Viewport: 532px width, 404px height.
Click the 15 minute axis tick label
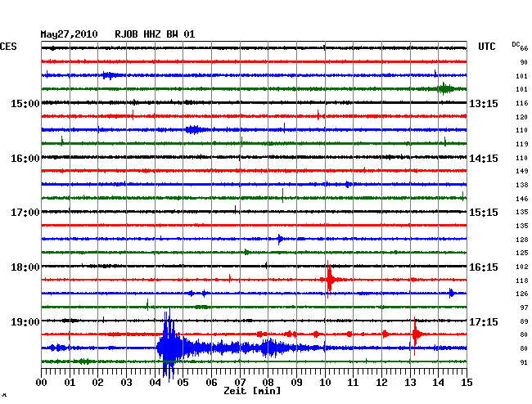click(x=467, y=383)
